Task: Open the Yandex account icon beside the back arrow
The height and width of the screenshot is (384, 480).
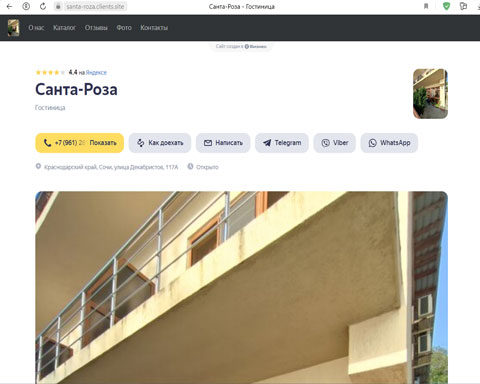Action: (x=26, y=6)
